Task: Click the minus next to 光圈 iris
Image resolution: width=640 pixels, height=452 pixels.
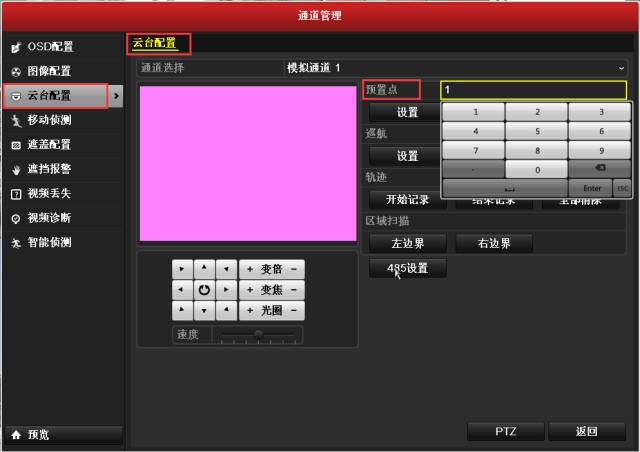Action: tap(295, 311)
